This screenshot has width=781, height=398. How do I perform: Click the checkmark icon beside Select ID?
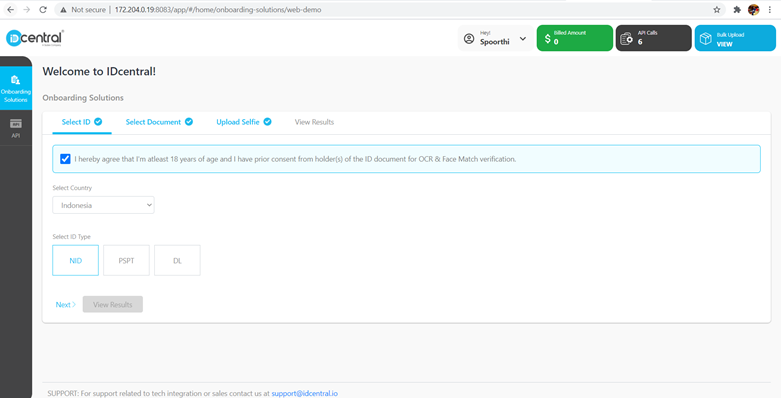[x=98, y=122]
